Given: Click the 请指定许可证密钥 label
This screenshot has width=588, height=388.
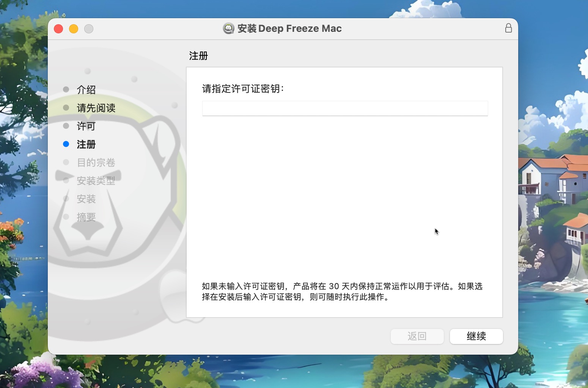Looking at the screenshot, I should [x=243, y=89].
